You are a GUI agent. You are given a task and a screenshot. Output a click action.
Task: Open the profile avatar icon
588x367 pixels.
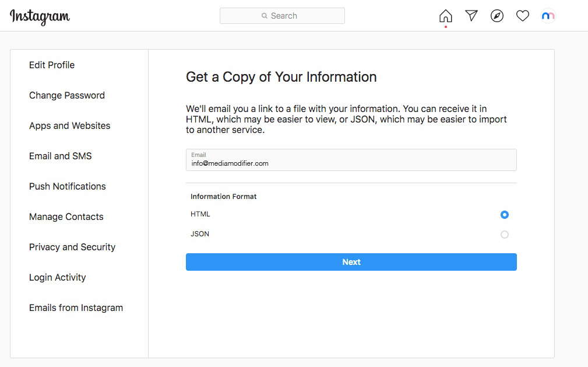[548, 16]
